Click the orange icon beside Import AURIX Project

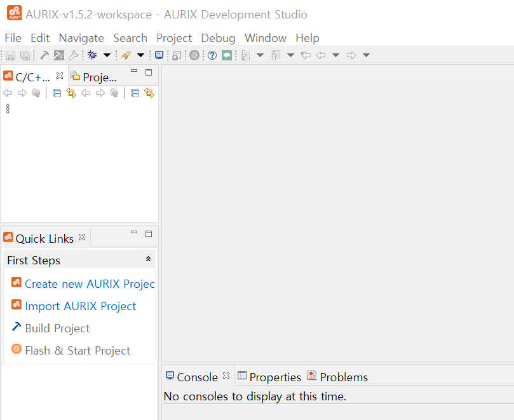click(x=17, y=304)
